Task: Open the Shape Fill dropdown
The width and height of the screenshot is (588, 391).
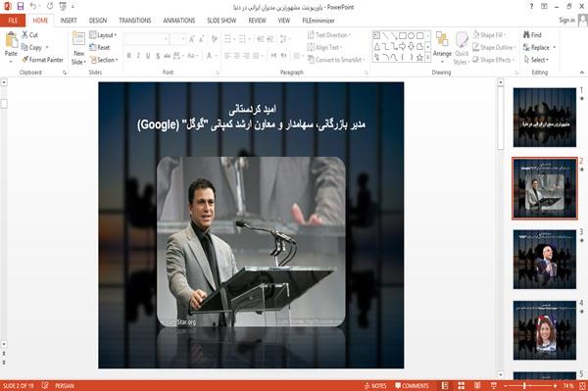Action: (489, 35)
